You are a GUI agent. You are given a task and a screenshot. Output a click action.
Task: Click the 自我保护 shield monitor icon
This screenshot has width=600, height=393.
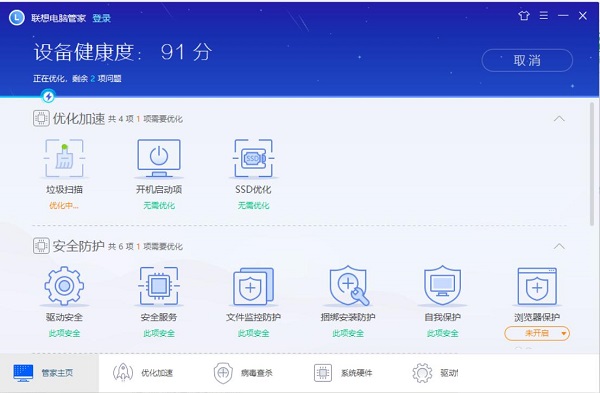pyautogui.click(x=442, y=285)
